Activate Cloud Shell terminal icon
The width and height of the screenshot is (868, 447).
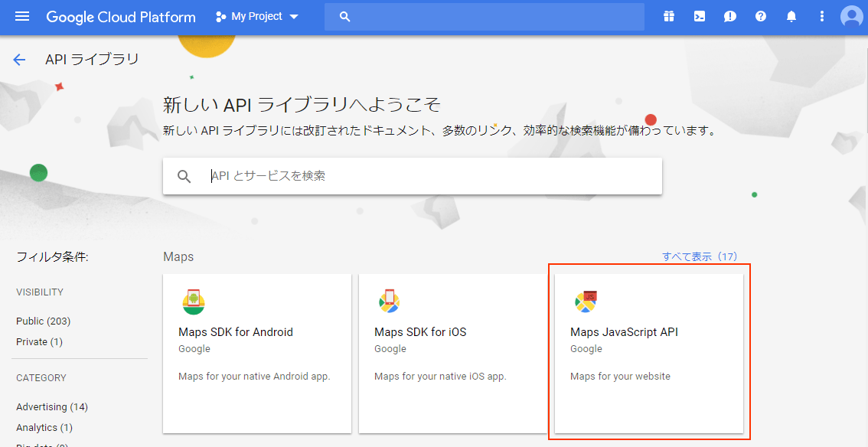700,17
